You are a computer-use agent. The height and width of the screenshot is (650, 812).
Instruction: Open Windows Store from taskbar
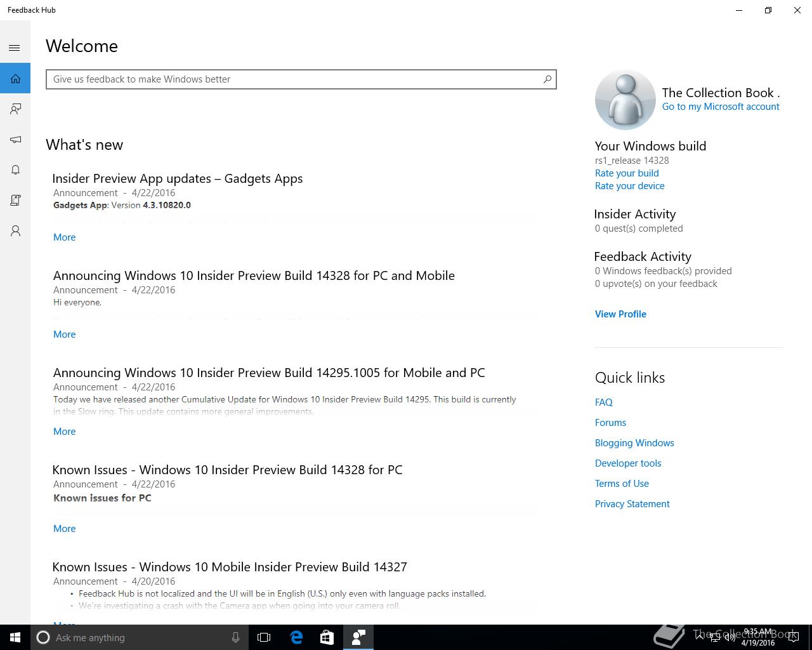coord(327,637)
